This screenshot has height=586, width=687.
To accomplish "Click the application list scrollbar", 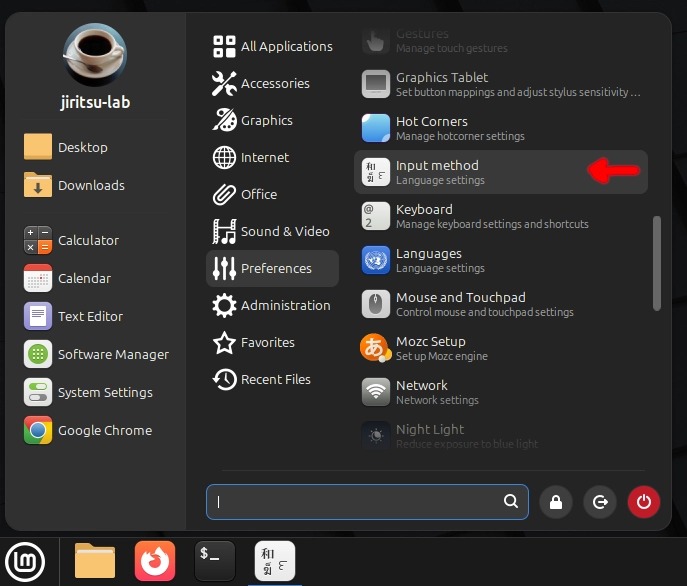I will (656, 263).
